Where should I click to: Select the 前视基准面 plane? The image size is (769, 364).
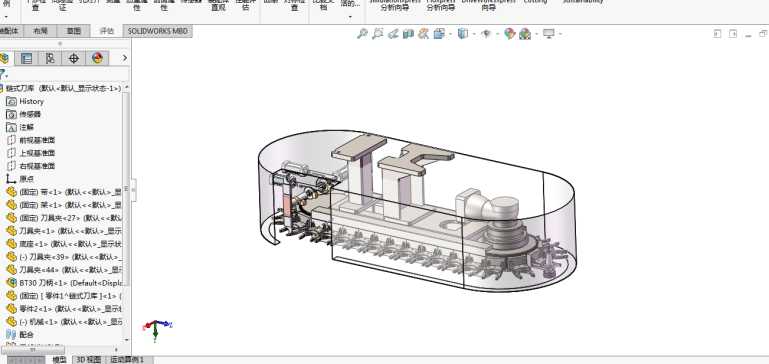pos(30,140)
